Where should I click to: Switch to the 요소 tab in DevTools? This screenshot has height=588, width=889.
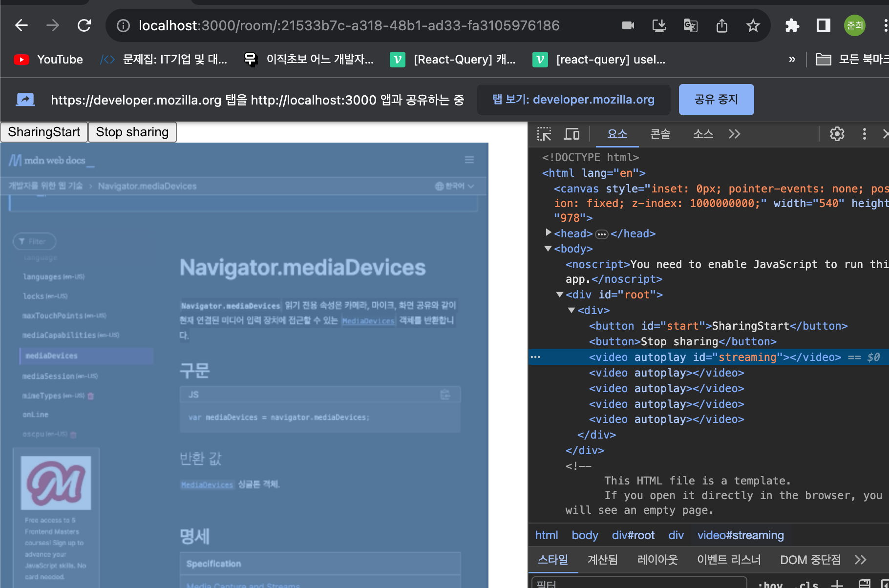pyautogui.click(x=617, y=134)
